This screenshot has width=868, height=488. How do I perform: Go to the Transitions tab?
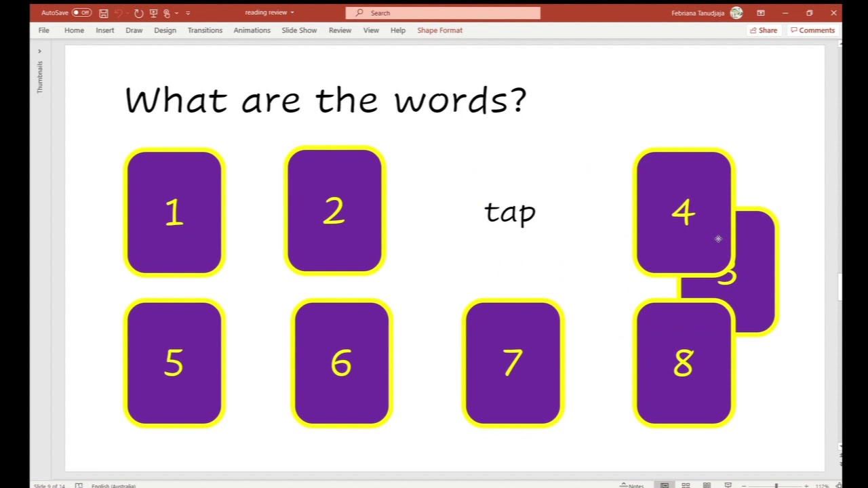click(x=205, y=30)
